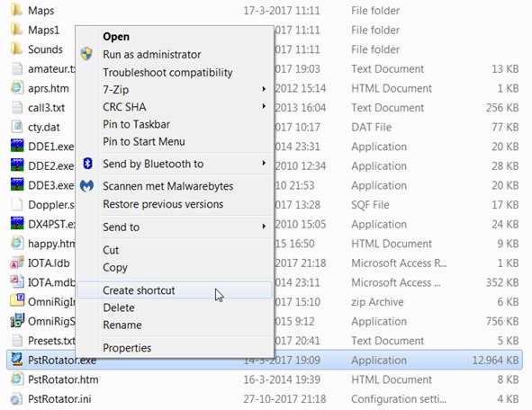Click the OmniRig zip archive icon

pyautogui.click(x=17, y=301)
